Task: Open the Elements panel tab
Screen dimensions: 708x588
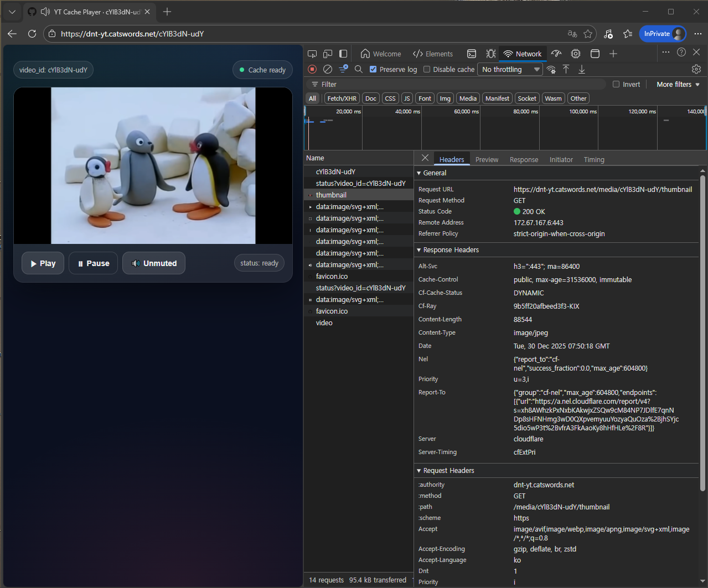Action: point(433,54)
